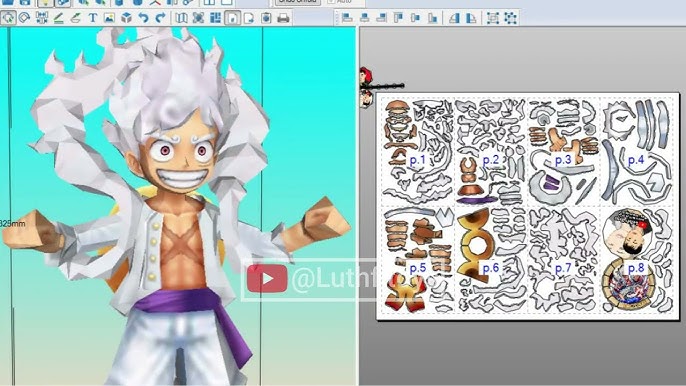Image resolution: width=686 pixels, height=386 pixels.
Task: Click the open-book window layout icon
Action: click(x=181, y=18)
